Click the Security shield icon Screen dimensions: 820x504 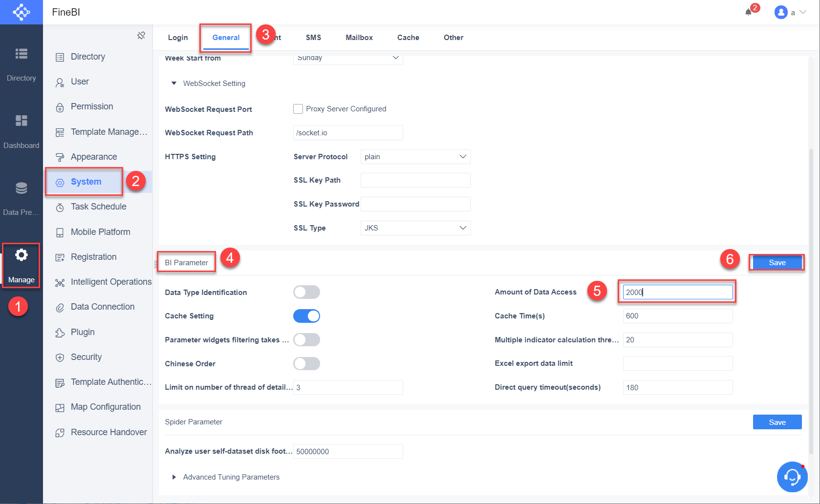point(60,357)
